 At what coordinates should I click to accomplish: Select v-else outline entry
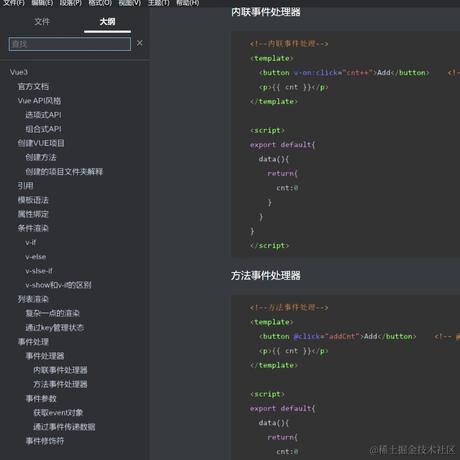click(36, 257)
